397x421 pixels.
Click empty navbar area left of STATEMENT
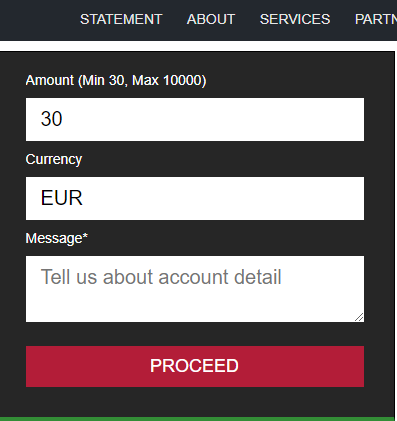[38, 20]
